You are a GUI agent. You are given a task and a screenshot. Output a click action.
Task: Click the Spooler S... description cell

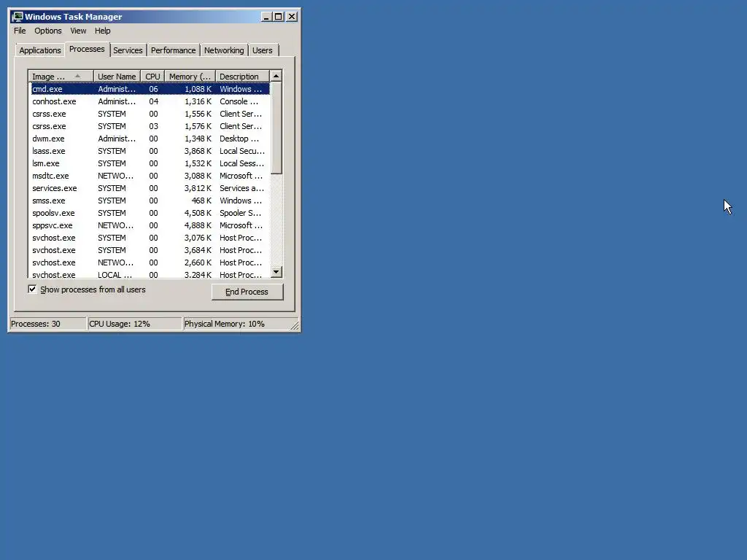pyautogui.click(x=240, y=213)
